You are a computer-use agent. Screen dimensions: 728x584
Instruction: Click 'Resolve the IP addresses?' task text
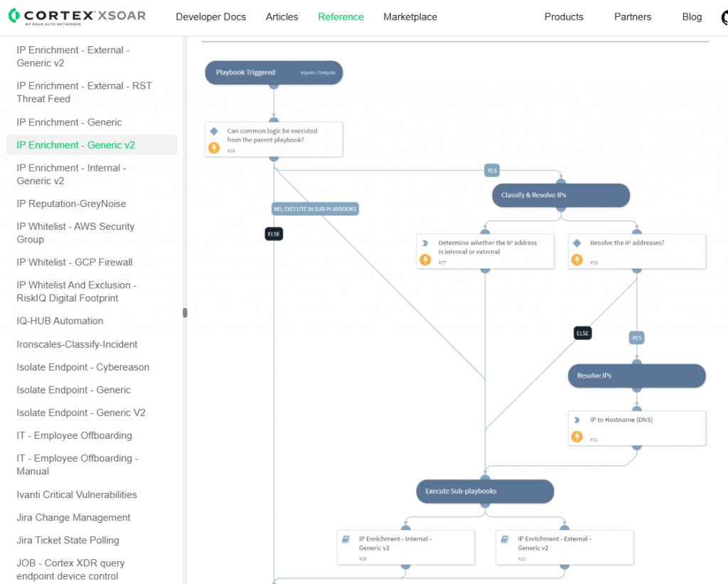627,243
